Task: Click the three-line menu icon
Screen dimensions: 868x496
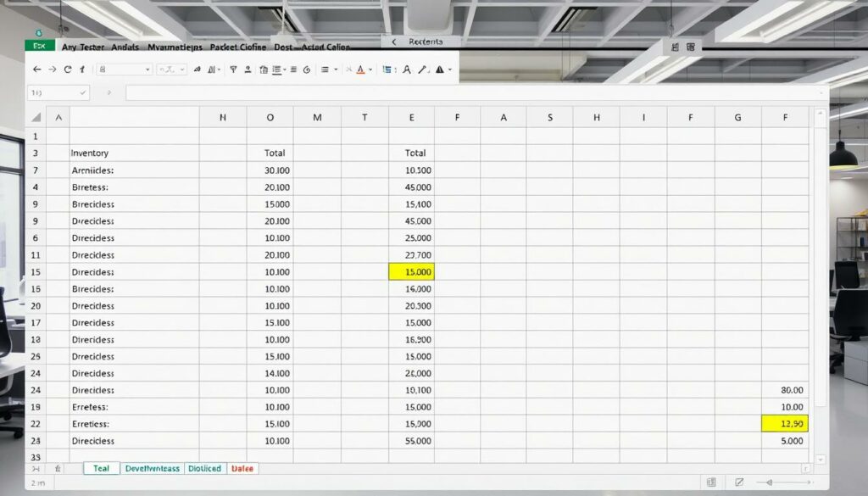Action: pos(325,70)
